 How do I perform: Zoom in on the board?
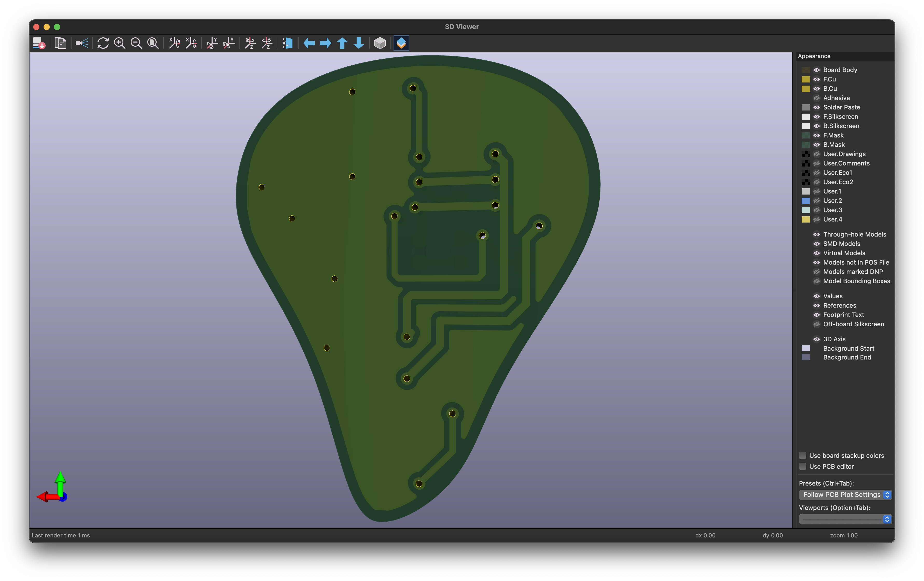[120, 43]
